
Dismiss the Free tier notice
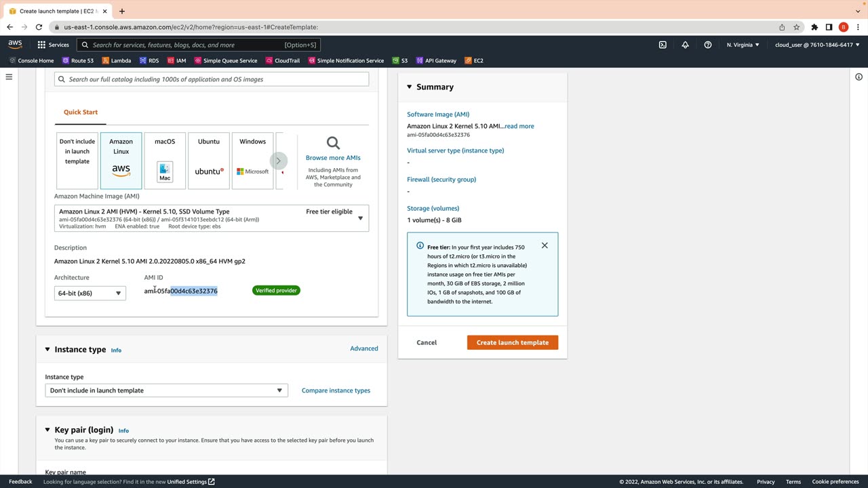click(x=545, y=245)
